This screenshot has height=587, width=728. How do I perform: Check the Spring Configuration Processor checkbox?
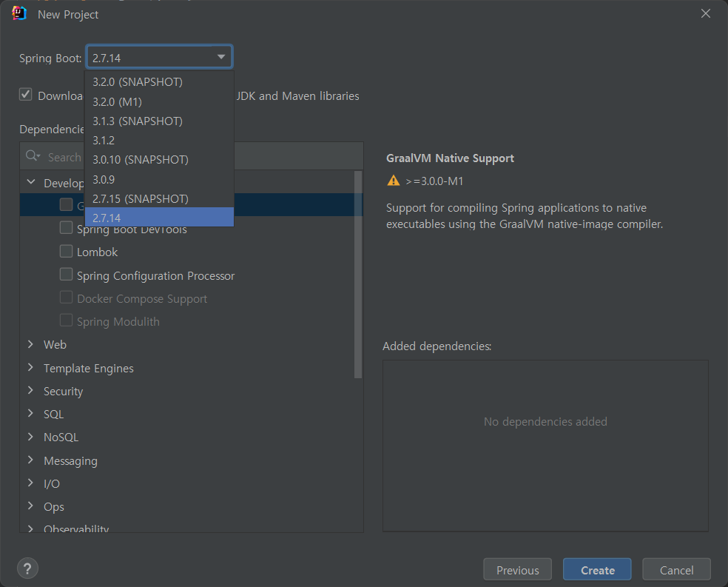coord(67,275)
